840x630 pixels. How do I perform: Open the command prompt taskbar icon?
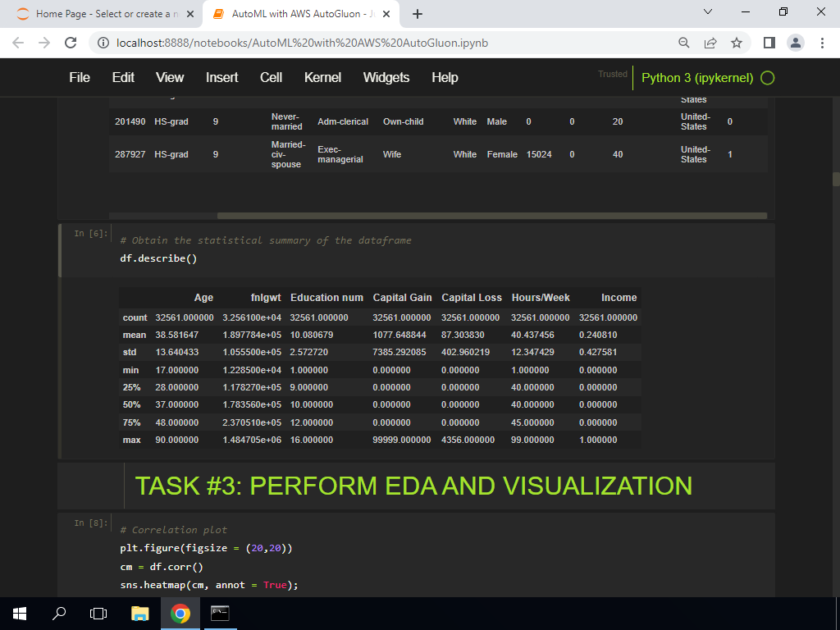[220, 614]
